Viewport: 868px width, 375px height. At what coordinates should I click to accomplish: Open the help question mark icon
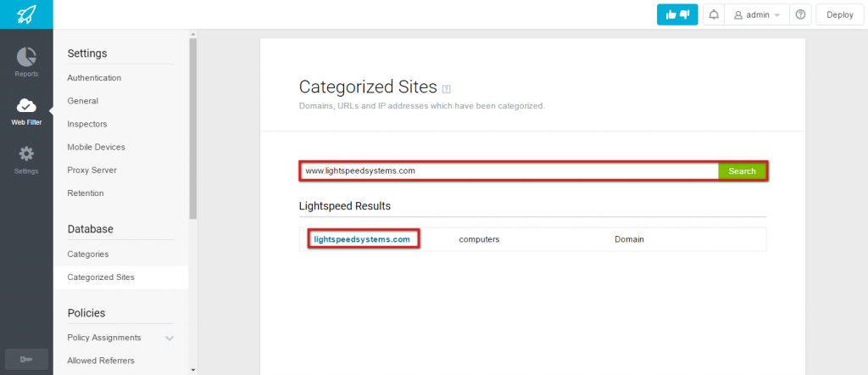[x=800, y=15]
